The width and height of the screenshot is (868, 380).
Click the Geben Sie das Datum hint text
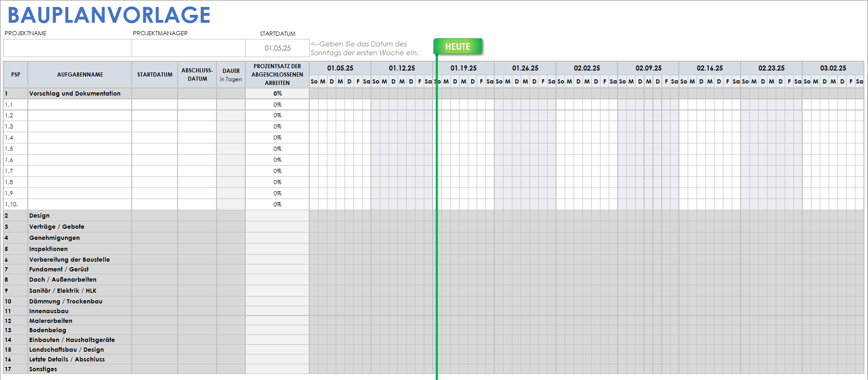pyautogui.click(x=364, y=48)
